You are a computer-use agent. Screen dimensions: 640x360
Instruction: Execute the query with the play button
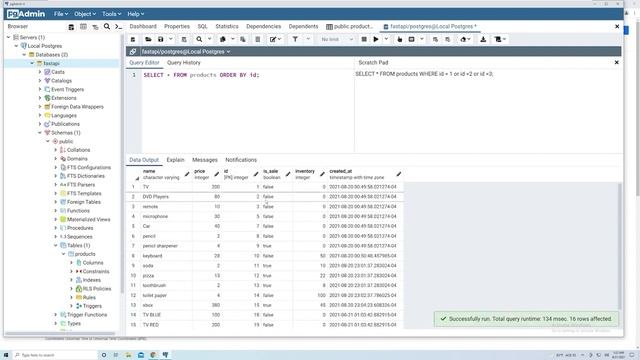(x=376, y=39)
